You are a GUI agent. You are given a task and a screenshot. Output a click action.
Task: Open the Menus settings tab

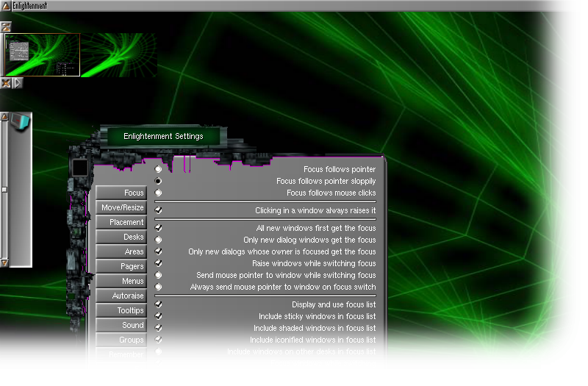tap(121, 281)
